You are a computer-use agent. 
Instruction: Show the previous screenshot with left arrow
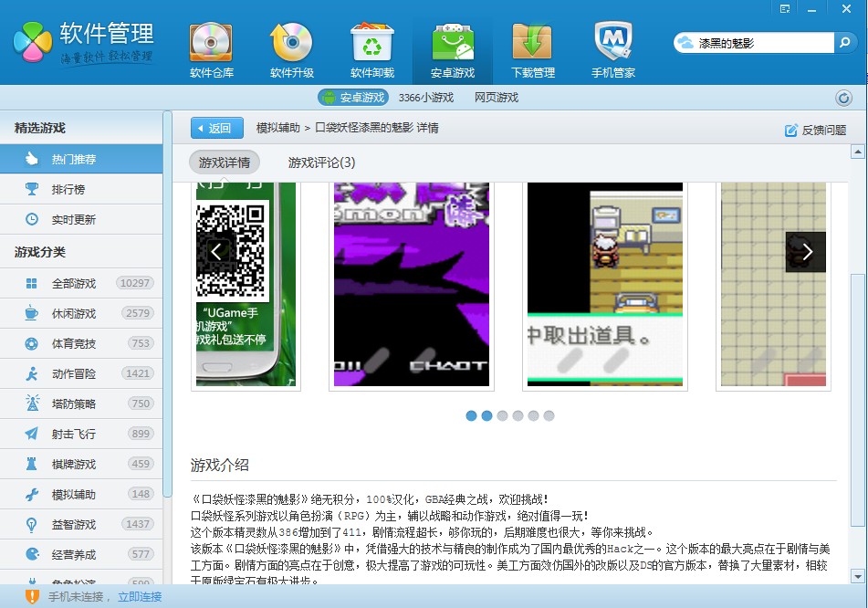pyautogui.click(x=216, y=252)
